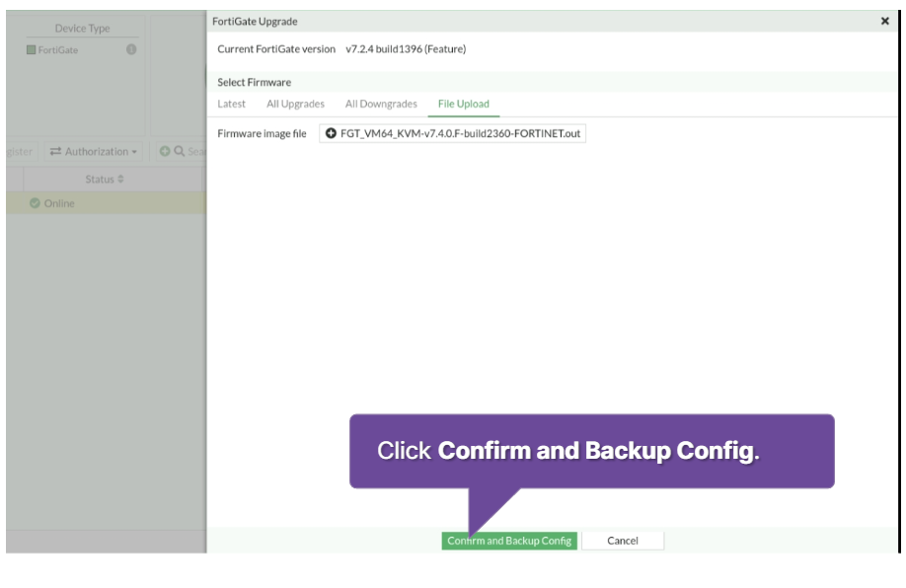Open the All Downgrades tab
The image size is (906, 588).
381,104
